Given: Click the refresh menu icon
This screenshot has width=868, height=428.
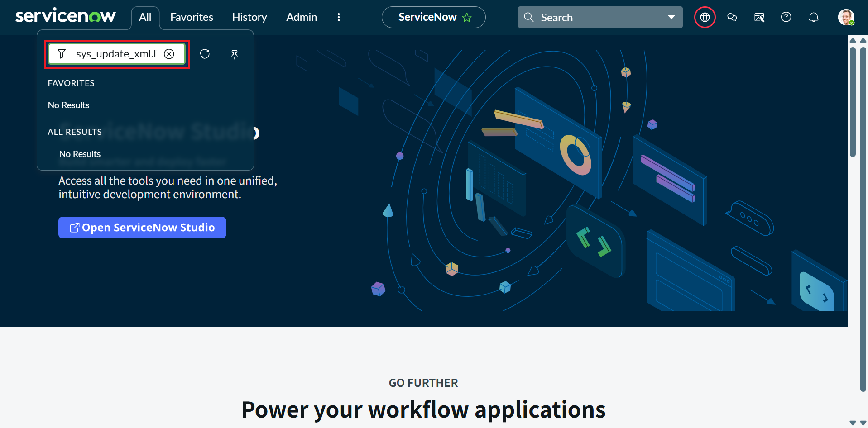Looking at the screenshot, I should point(205,54).
